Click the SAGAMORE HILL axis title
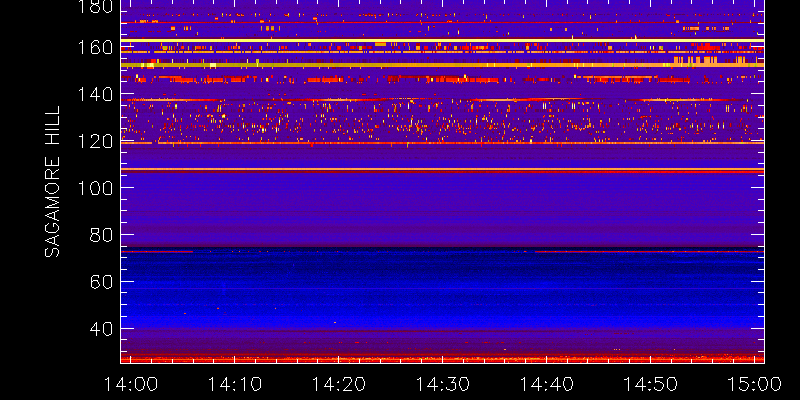 (x=53, y=182)
